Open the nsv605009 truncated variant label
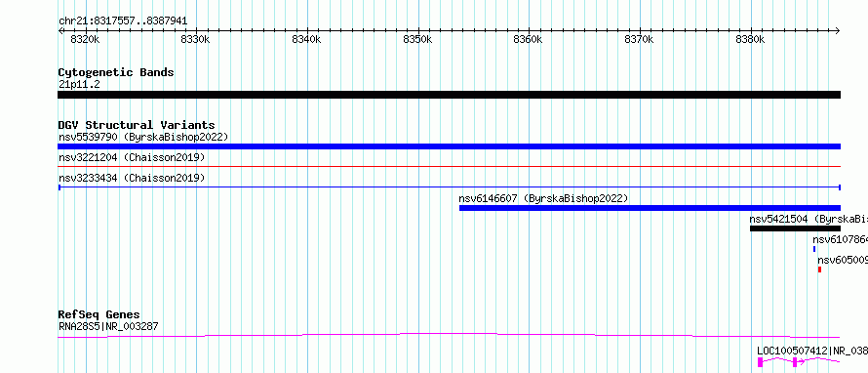Viewport: 868px width, 373px height. (843, 260)
